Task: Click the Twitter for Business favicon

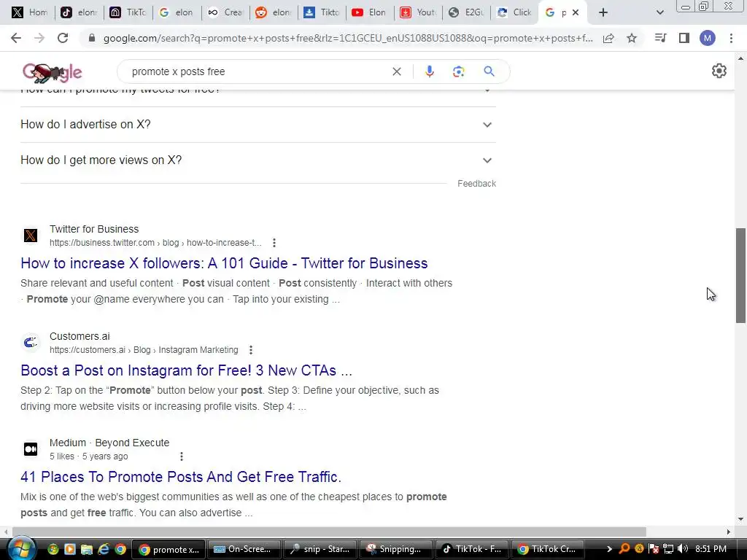Action: coord(31,236)
